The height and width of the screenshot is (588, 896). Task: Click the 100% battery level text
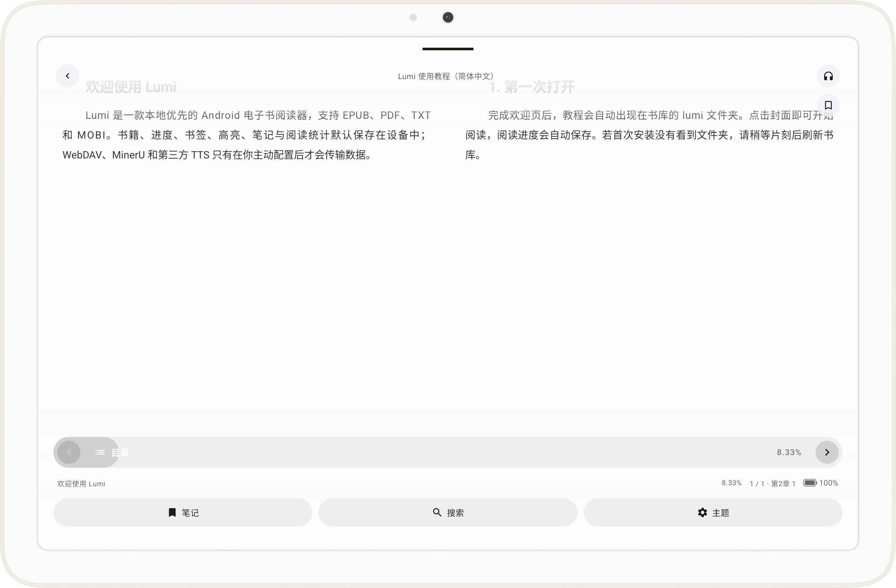(x=828, y=483)
